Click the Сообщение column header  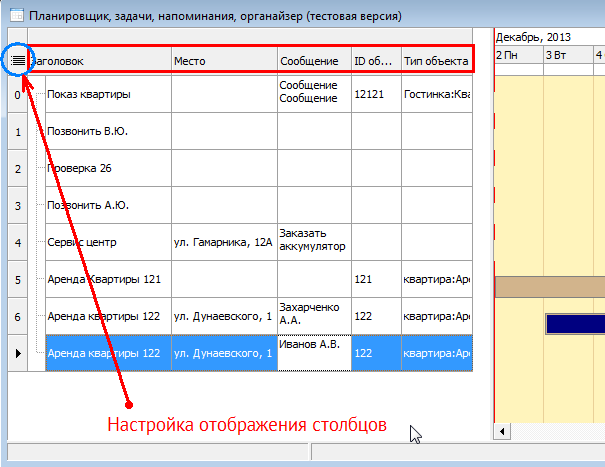[x=313, y=61]
